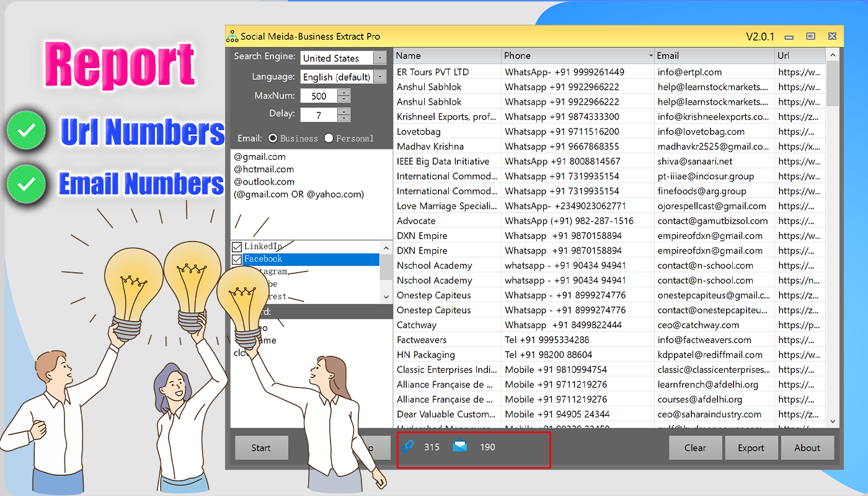Image resolution: width=868 pixels, height=496 pixels.
Task: Click the info@ertpl.com email cell
Action: [714, 72]
